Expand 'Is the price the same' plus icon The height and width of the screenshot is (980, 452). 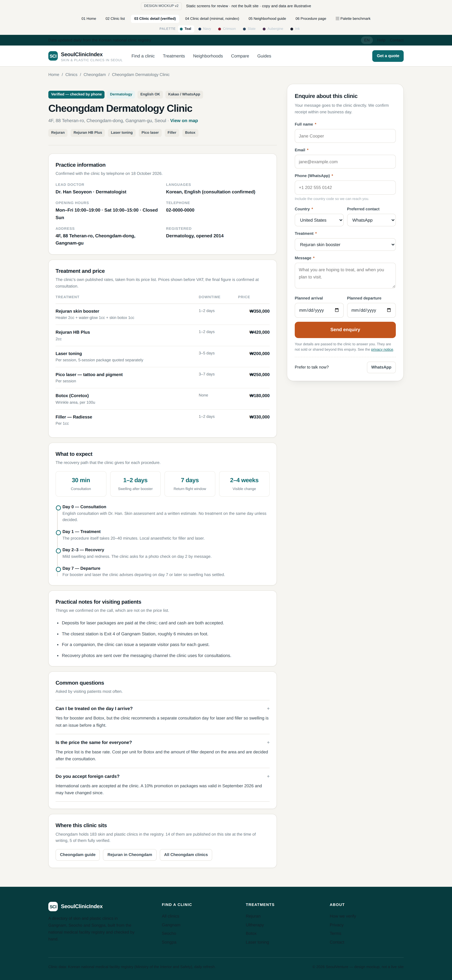click(268, 742)
